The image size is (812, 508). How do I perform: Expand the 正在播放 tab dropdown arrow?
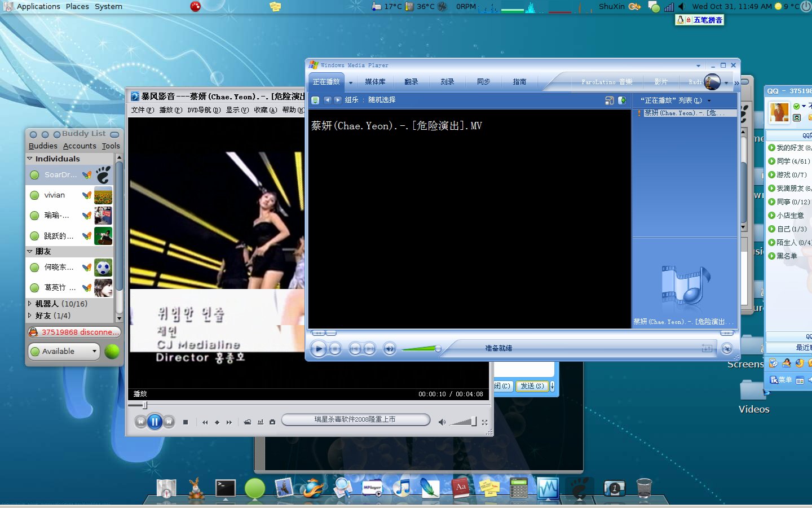point(351,83)
